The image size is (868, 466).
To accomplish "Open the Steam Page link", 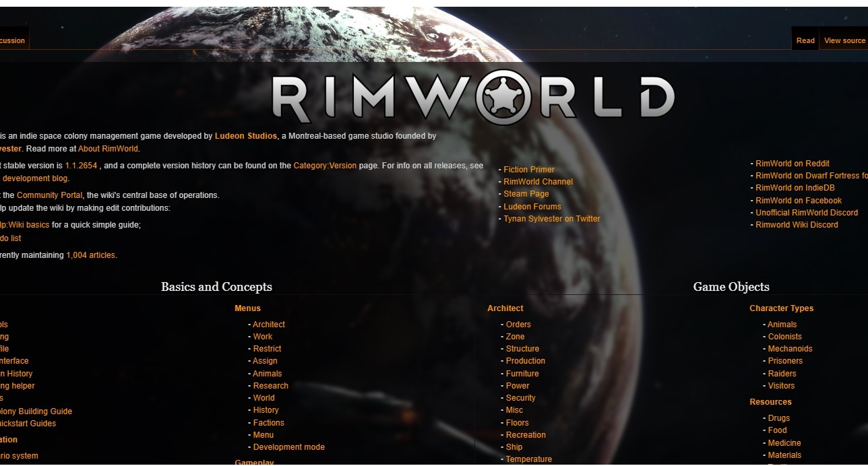I will point(526,194).
